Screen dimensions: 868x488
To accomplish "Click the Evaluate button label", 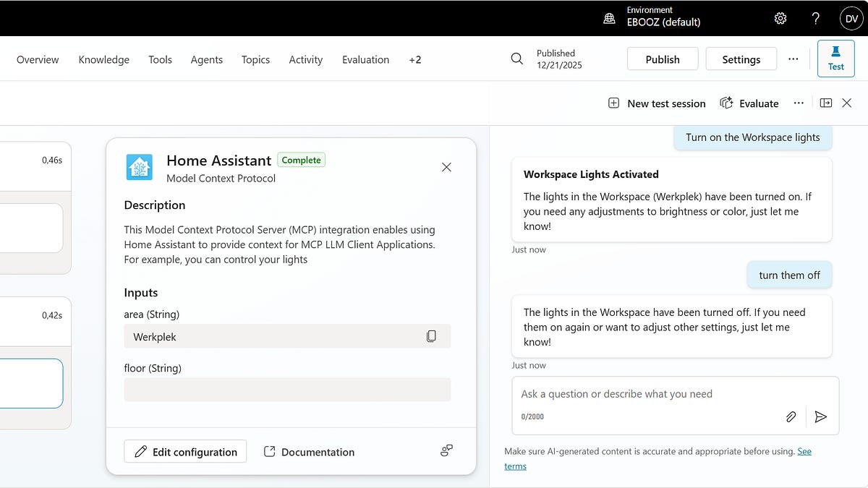I will (759, 103).
